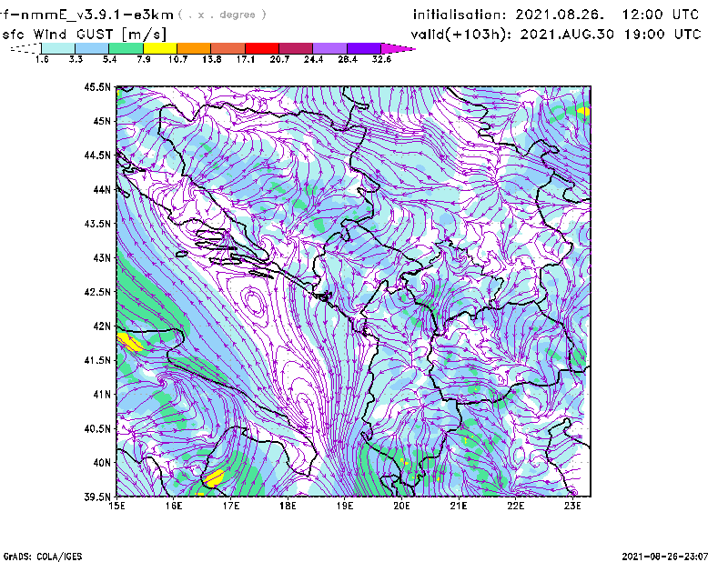The width and height of the screenshot is (728, 562).
Task: Click the 41N latitude label
Action: pos(102,395)
